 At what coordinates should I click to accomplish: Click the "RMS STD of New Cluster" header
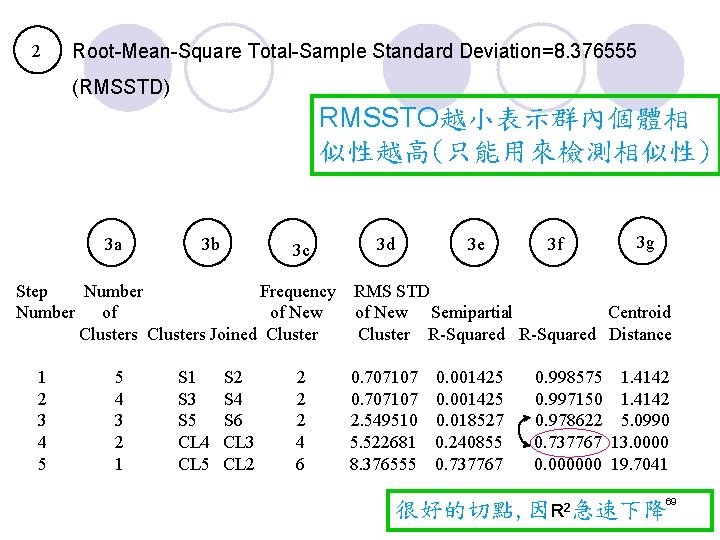tap(391, 313)
